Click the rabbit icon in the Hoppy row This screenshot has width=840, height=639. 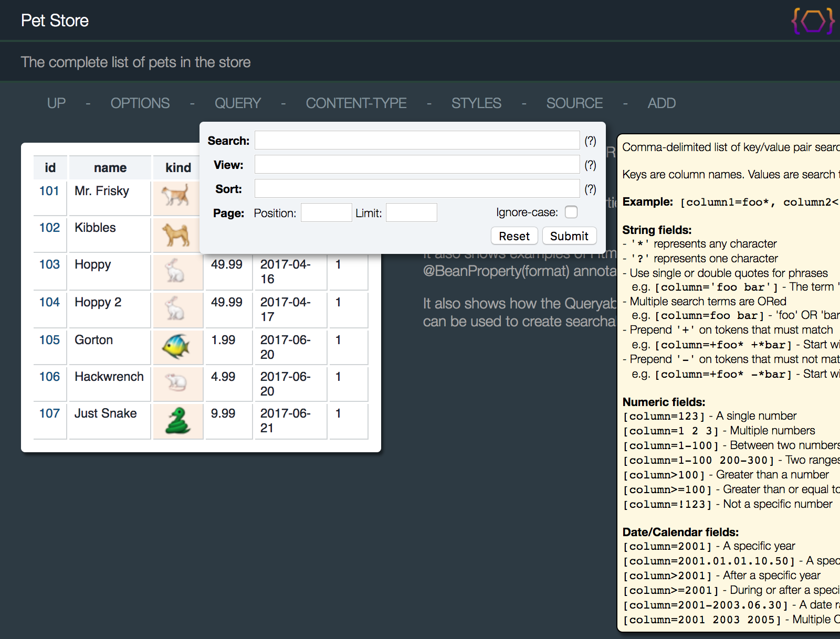(175, 270)
